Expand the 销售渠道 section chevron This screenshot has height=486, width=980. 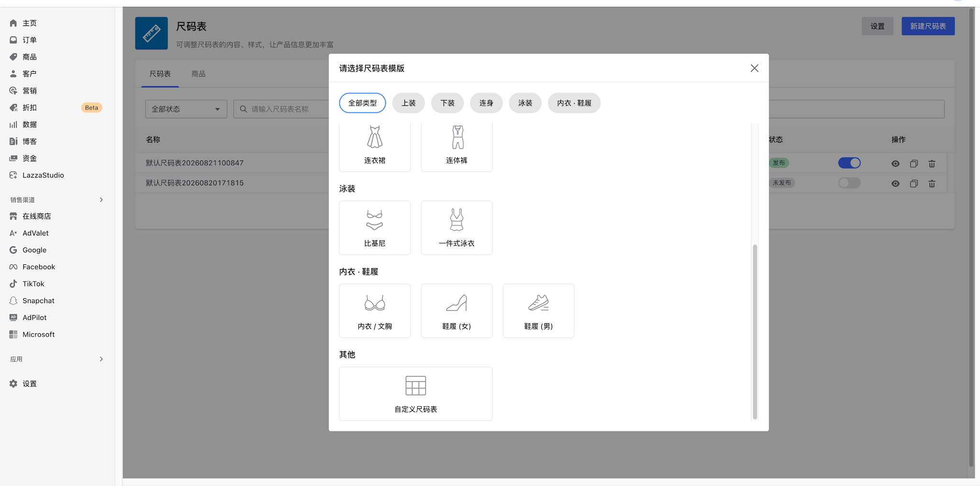[x=101, y=200]
